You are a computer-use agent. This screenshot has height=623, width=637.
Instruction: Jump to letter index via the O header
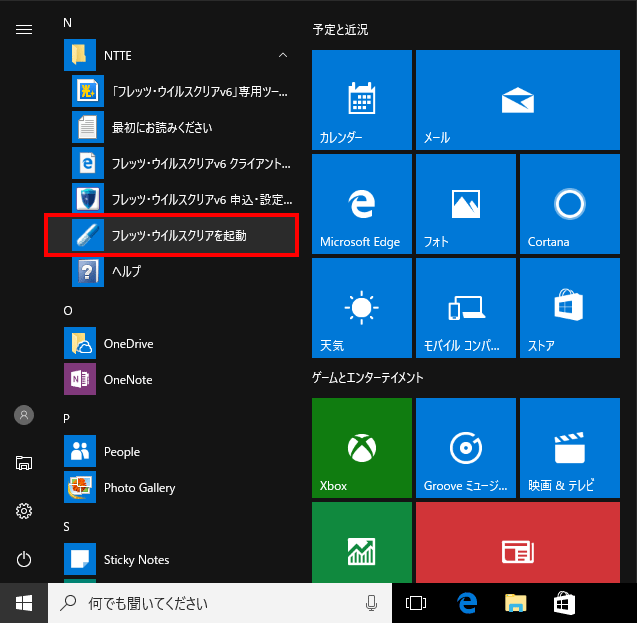click(68, 310)
